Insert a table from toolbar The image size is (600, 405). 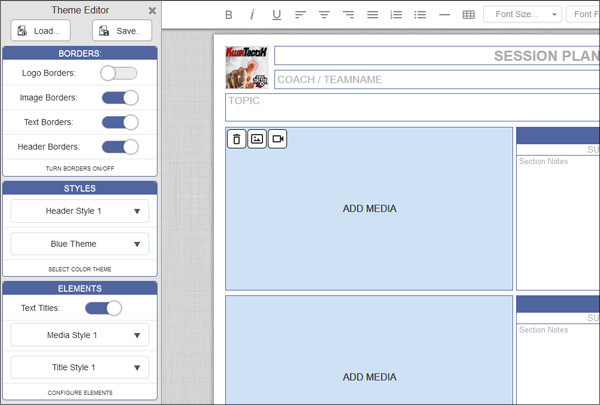(468, 15)
